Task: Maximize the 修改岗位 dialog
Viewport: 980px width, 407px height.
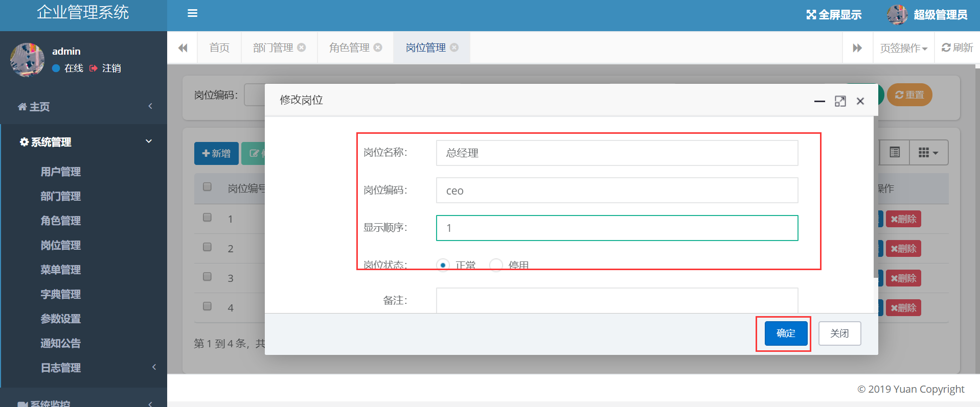Action: click(840, 101)
